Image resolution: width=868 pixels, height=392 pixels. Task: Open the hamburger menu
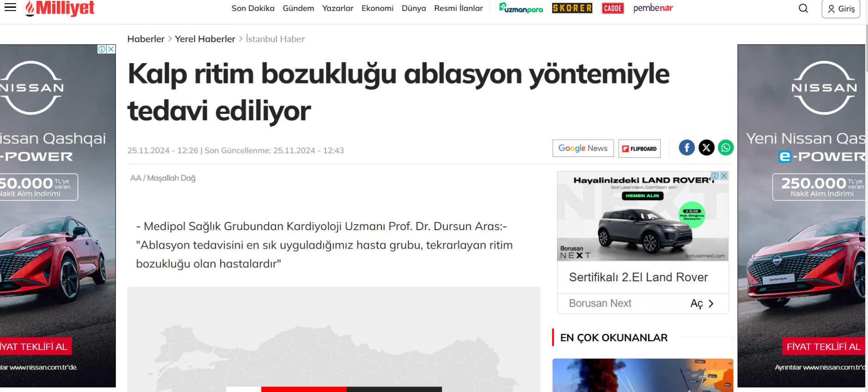10,7
